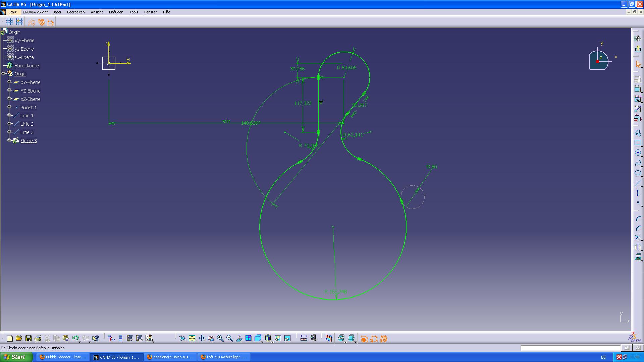Select the Circle tool
This screenshot has height=362, width=644.
click(638, 153)
